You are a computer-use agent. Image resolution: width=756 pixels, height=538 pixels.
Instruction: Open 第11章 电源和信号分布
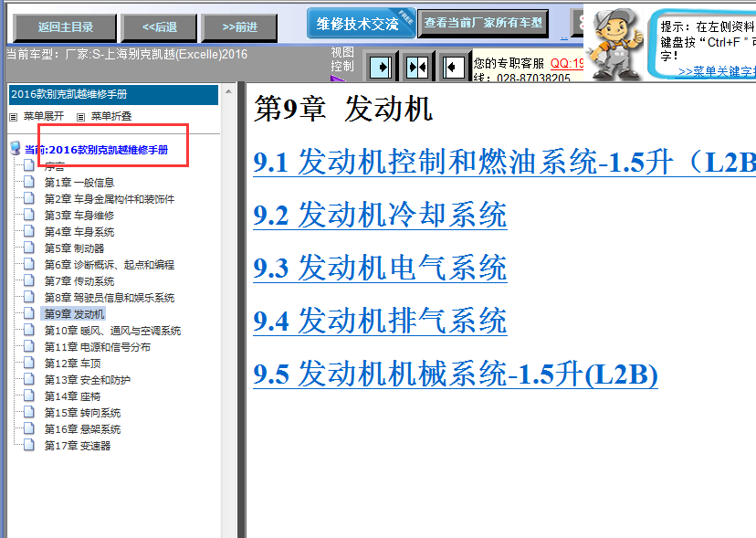[98, 347]
